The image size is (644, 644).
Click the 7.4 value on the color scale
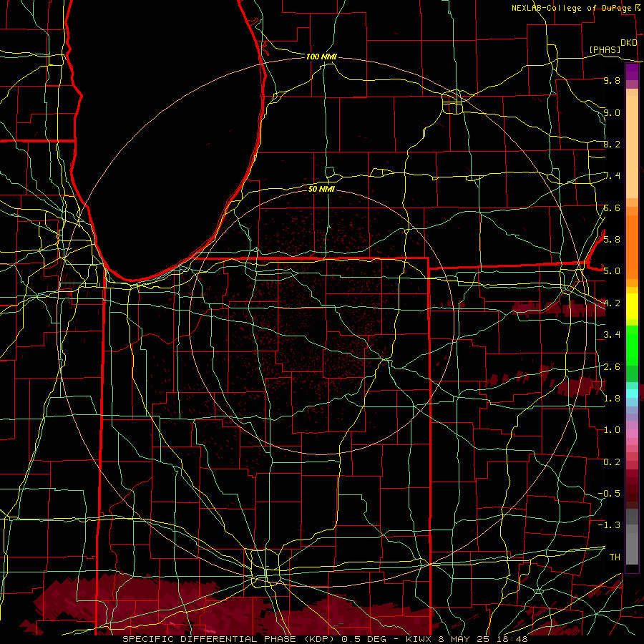click(613, 176)
